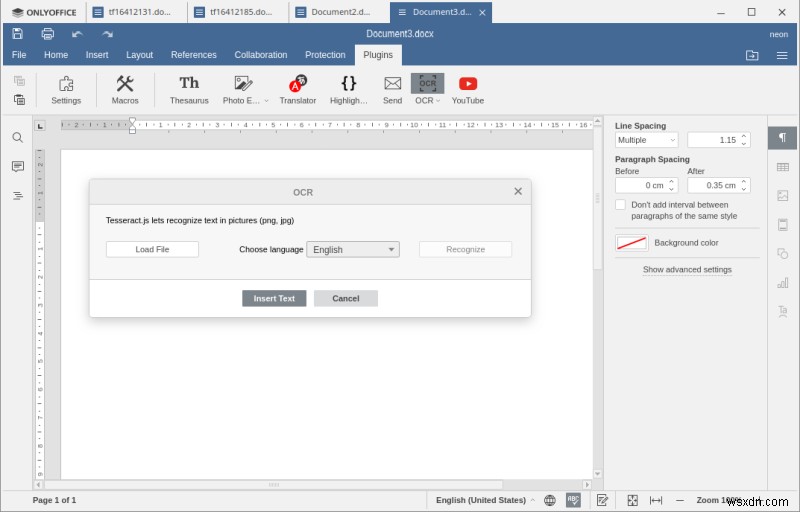Close the OCR dialog with X
This screenshot has width=800, height=512.
pos(518,191)
